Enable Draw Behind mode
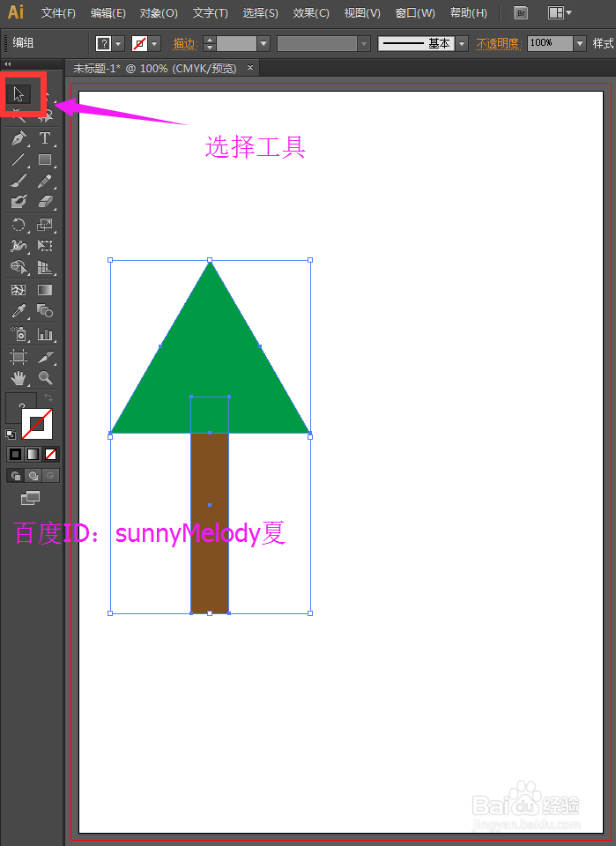This screenshot has height=846, width=616. (33, 475)
